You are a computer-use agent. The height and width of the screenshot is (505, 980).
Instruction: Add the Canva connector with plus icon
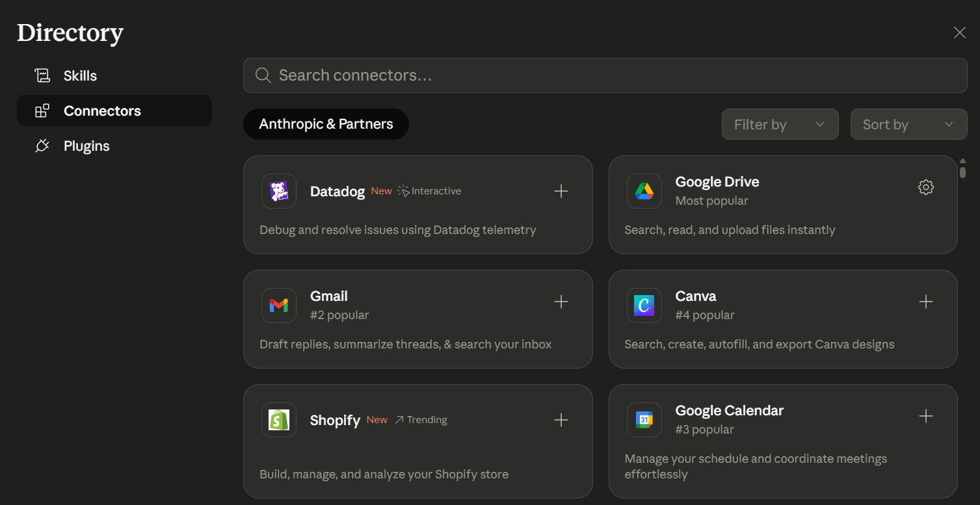(x=926, y=302)
